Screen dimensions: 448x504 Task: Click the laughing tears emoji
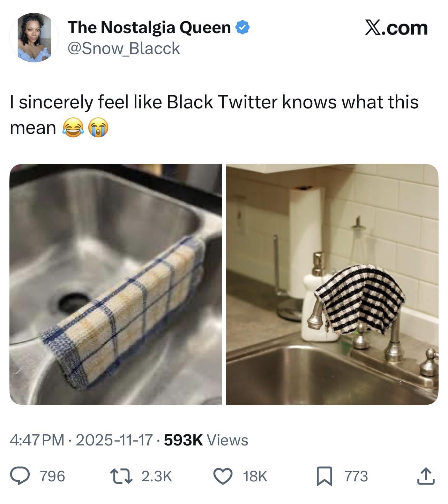tap(73, 128)
